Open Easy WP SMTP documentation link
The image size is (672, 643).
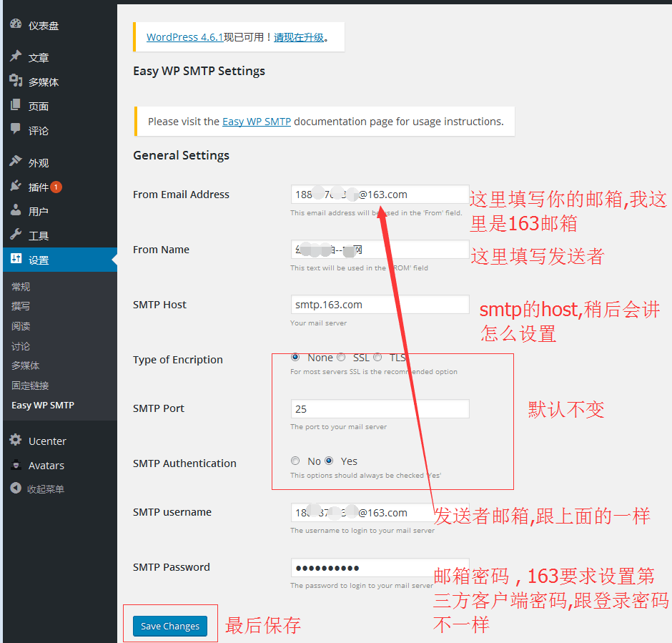click(256, 122)
